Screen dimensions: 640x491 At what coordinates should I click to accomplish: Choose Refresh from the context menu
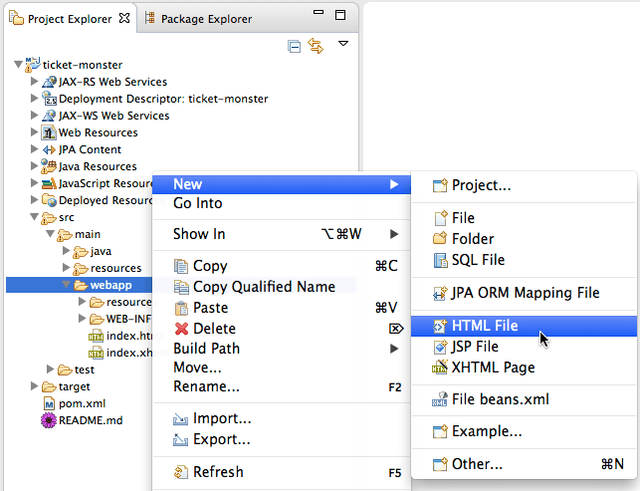[x=217, y=472]
